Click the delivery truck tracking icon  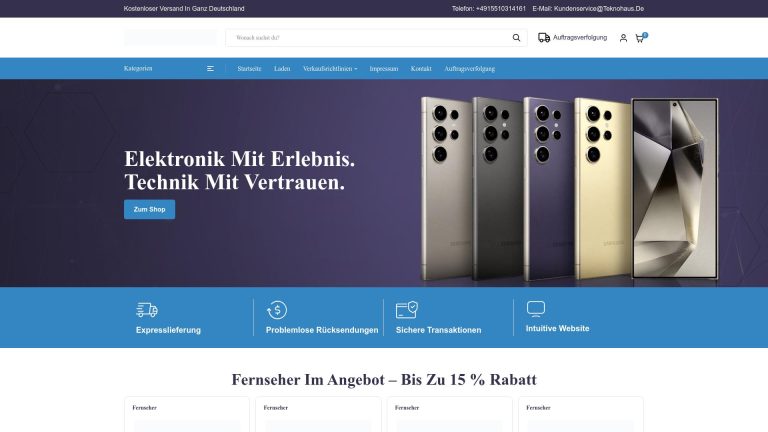(544, 38)
